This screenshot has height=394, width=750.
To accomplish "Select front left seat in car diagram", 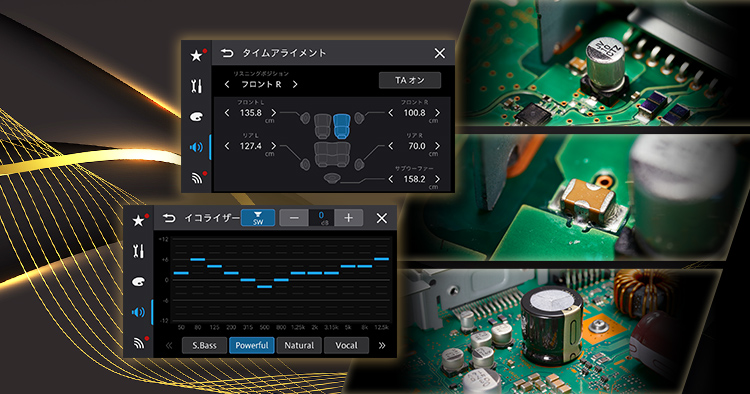I will [322, 126].
